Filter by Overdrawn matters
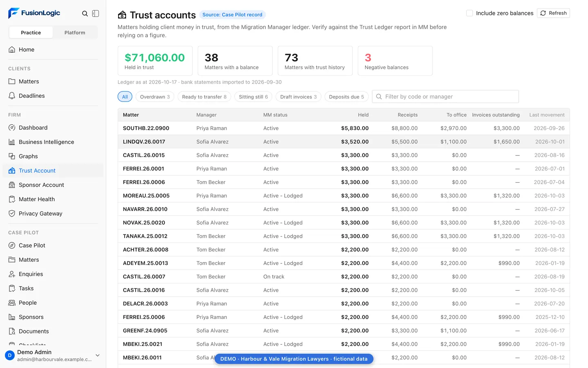Image resolution: width=588 pixels, height=368 pixels. (155, 96)
